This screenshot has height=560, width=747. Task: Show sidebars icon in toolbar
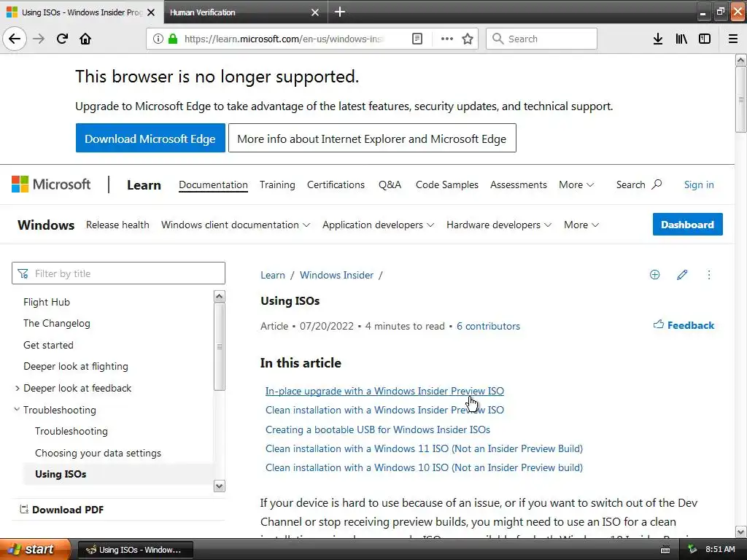tap(705, 39)
